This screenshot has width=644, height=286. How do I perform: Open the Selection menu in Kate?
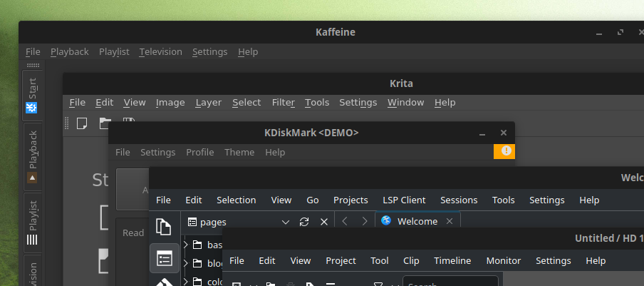coord(237,200)
